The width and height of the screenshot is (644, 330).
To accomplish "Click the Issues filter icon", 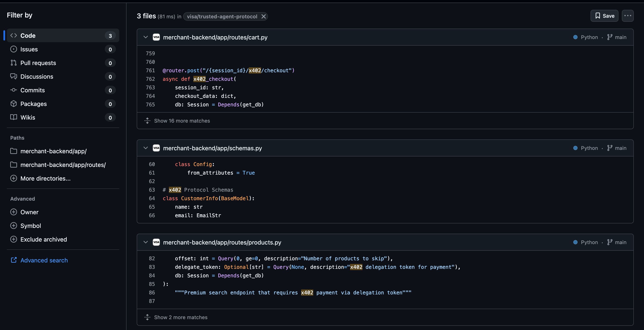I will tap(14, 49).
